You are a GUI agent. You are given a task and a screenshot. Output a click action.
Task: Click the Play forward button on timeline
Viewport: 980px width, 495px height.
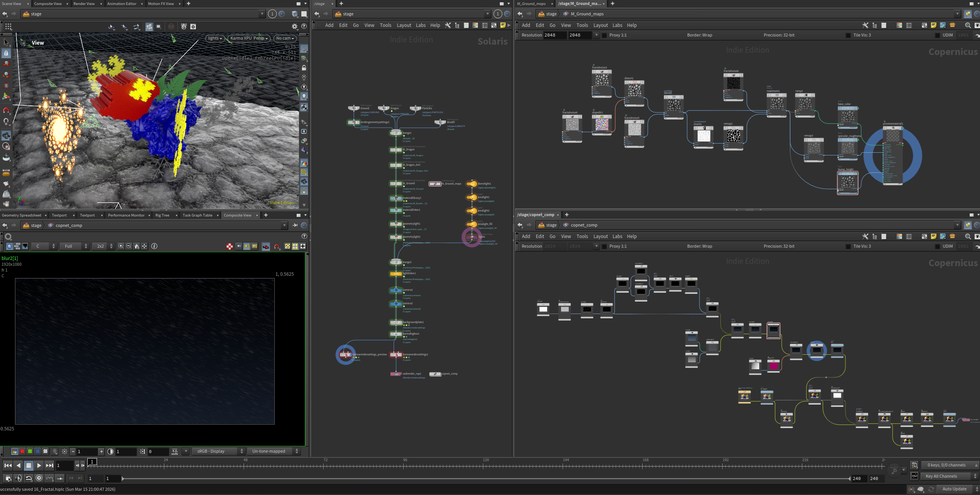39,465
